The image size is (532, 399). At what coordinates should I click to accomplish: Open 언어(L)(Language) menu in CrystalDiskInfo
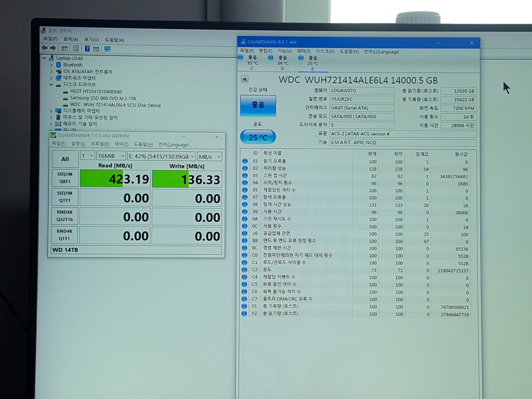pyautogui.click(x=381, y=52)
